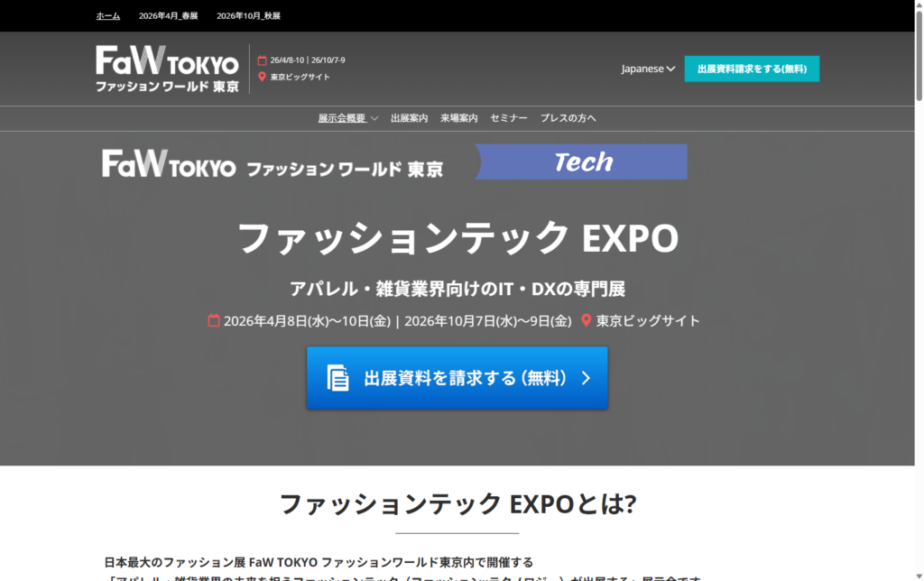Screen dimensions: 924x581
Task: Click the calendar icon in the header
Action: pos(263,60)
